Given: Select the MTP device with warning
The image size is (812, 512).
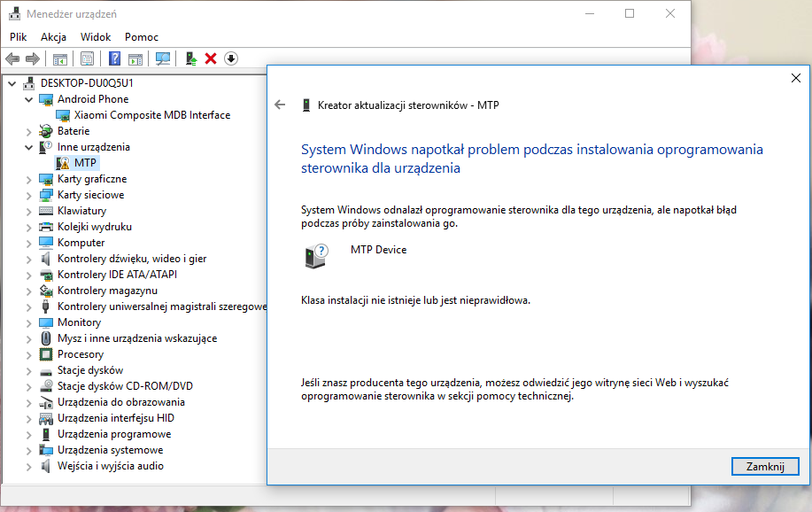Looking at the screenshot, I should 85,163.
